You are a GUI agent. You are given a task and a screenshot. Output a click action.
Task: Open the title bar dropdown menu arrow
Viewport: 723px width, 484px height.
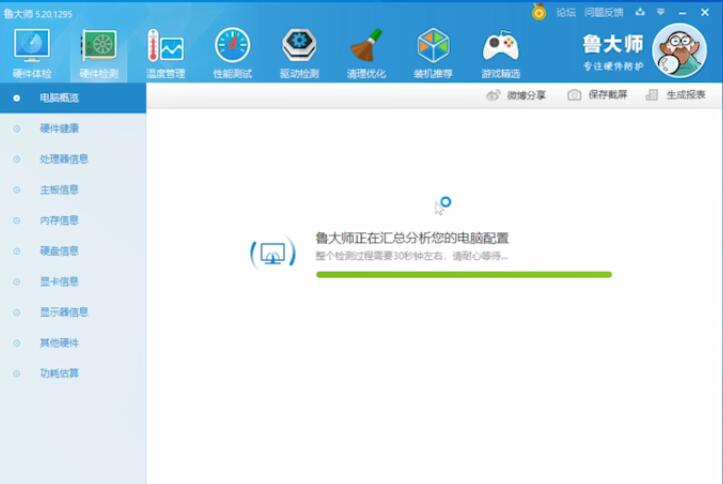(x=660, y=12)
